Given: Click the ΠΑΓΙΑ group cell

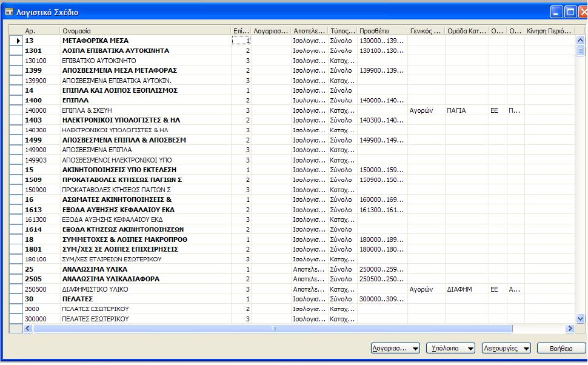Looking at the screenshot, I should click(467, 110).
